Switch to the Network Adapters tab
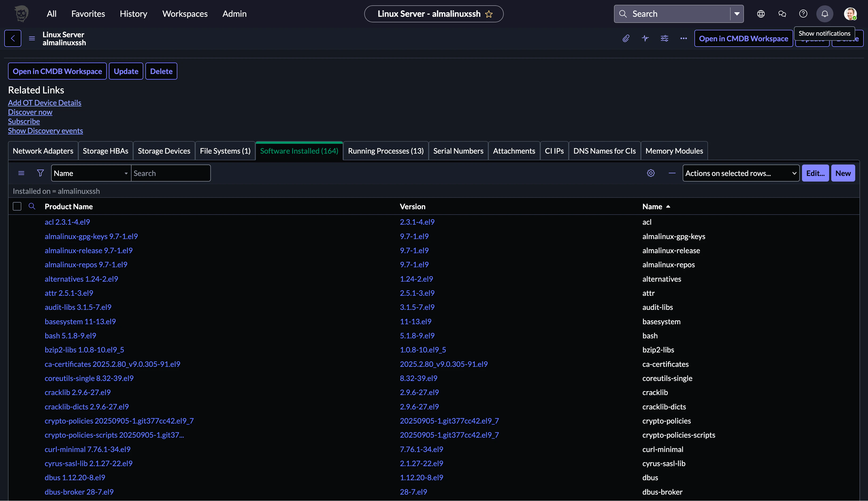This screenshot has height=501, width=868. pyautogui.click(x=43, y=151)
